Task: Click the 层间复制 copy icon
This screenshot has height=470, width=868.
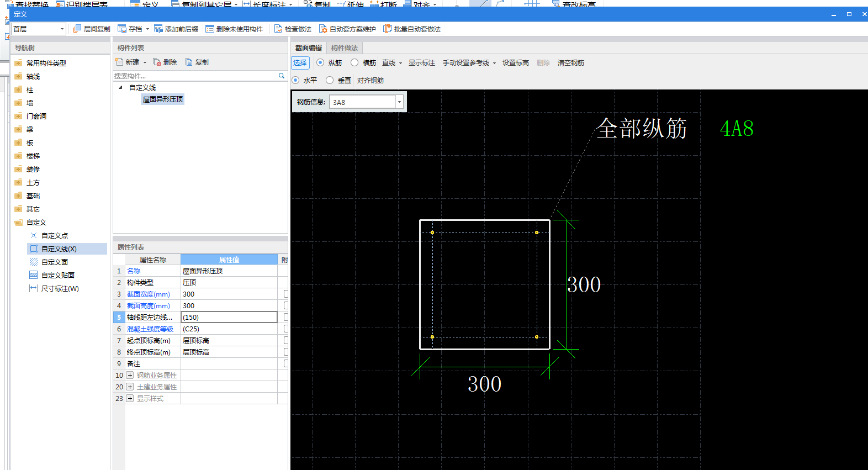Action: [x=77, y=29]
